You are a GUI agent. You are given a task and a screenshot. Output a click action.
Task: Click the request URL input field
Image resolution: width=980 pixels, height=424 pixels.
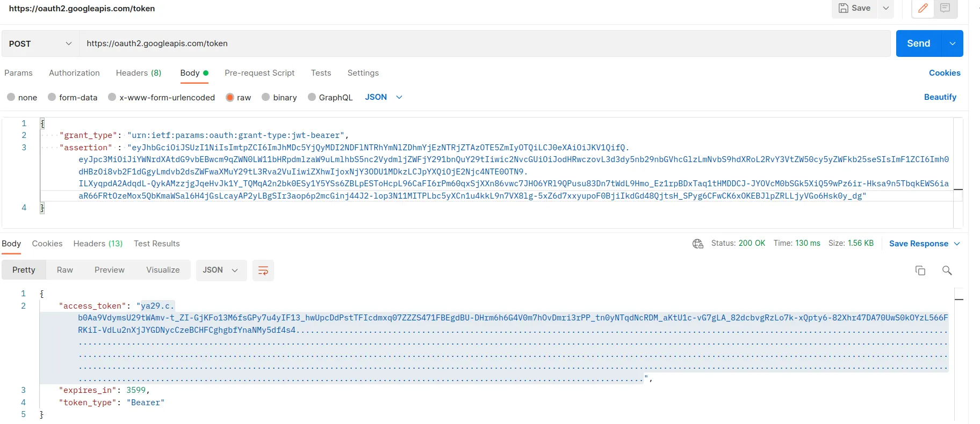[485, 43]
